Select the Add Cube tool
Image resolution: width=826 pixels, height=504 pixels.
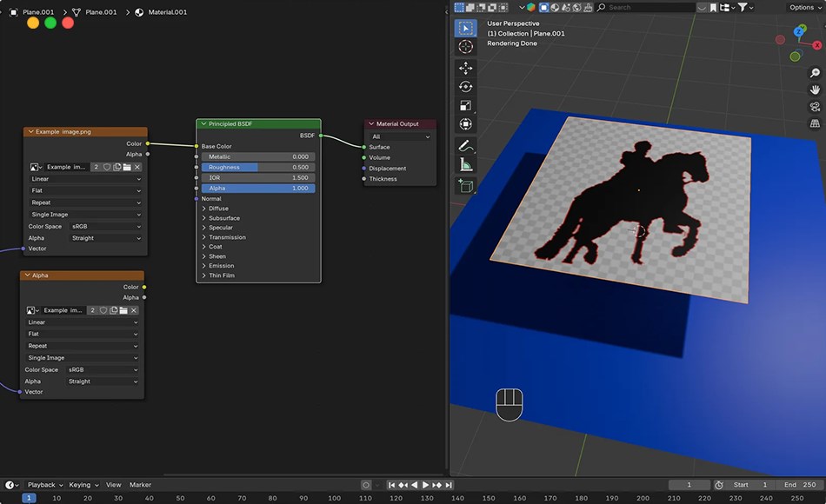click(x=466, y=184)
